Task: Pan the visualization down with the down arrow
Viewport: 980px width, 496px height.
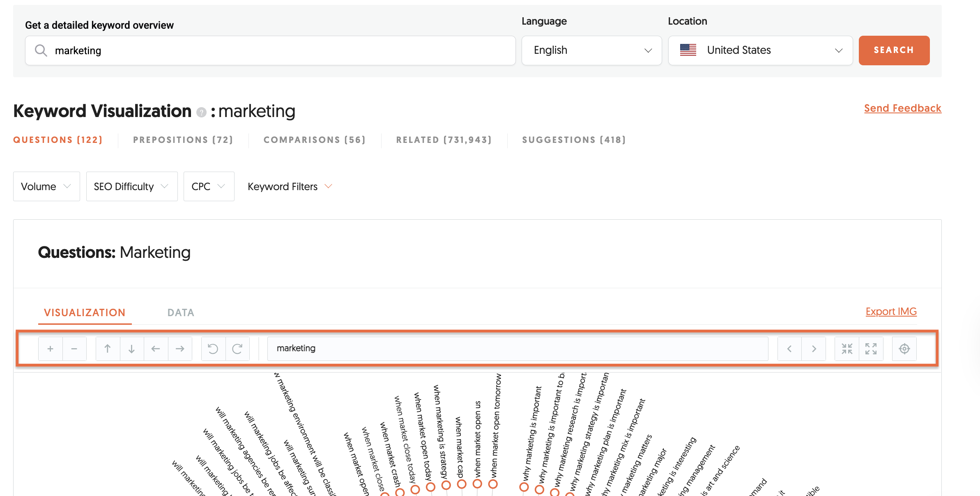Action: tap(131, 348)
